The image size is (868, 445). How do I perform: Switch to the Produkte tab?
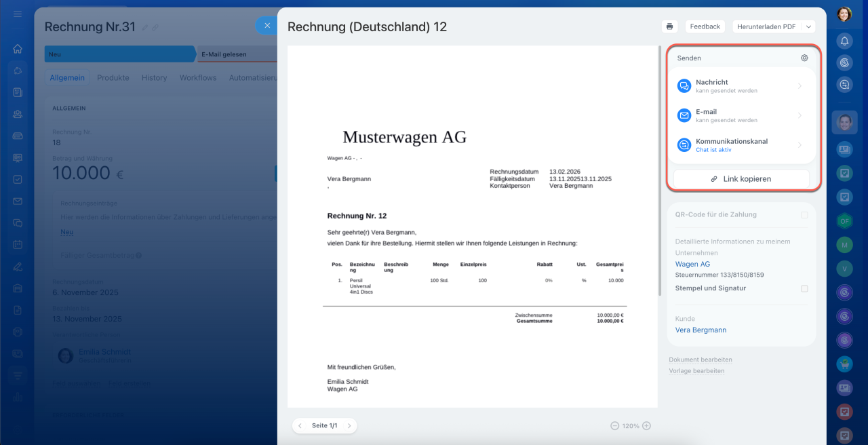point(113,78)
